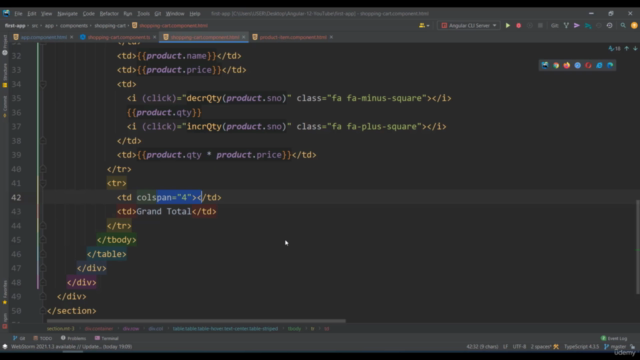
Task: Open the Problems tool window
Action: pyautogui.click(x=73, y=338)
